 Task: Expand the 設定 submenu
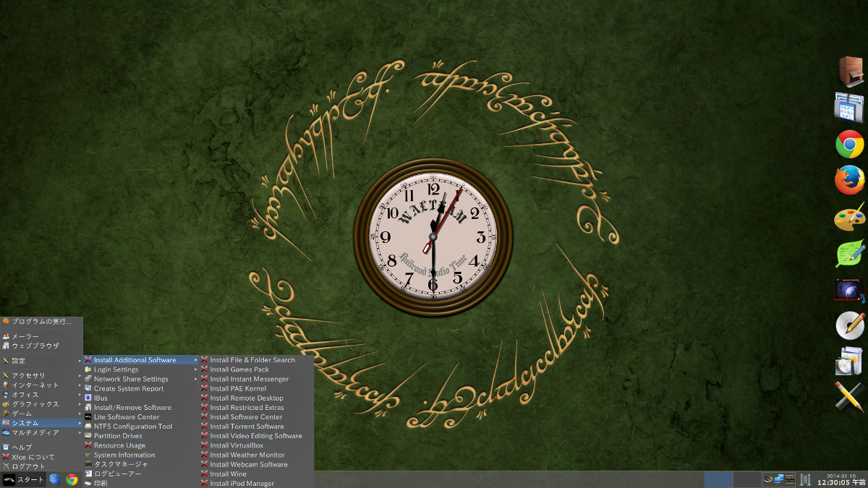41,361
